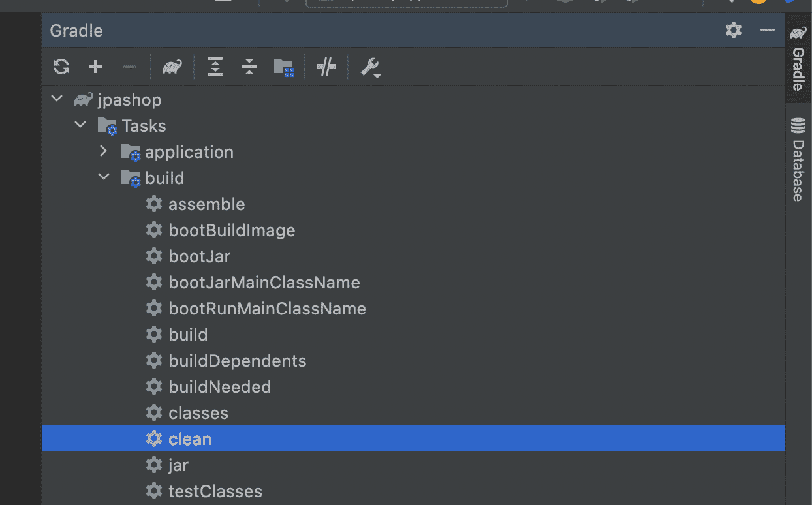Image resolution: width=812 pixels, height=505 pixels.
Task: Open the wrench Build Tool Settings
Action: click(x=370, y=67)
